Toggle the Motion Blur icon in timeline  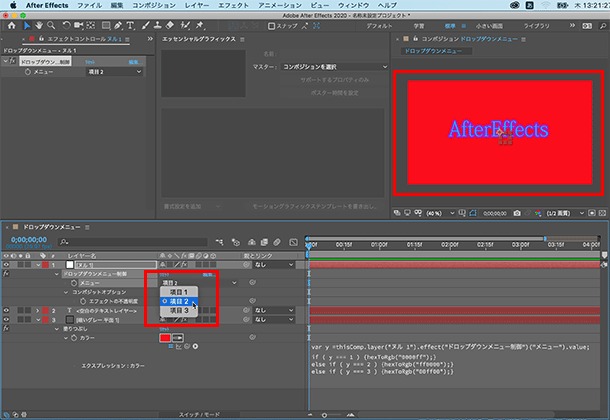(x=277, y=242)
